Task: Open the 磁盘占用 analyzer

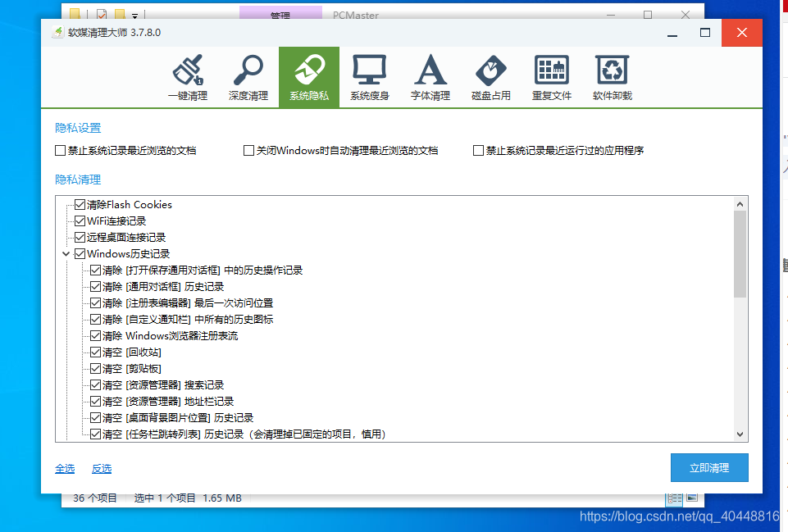Action: click(x=490, y=76)
